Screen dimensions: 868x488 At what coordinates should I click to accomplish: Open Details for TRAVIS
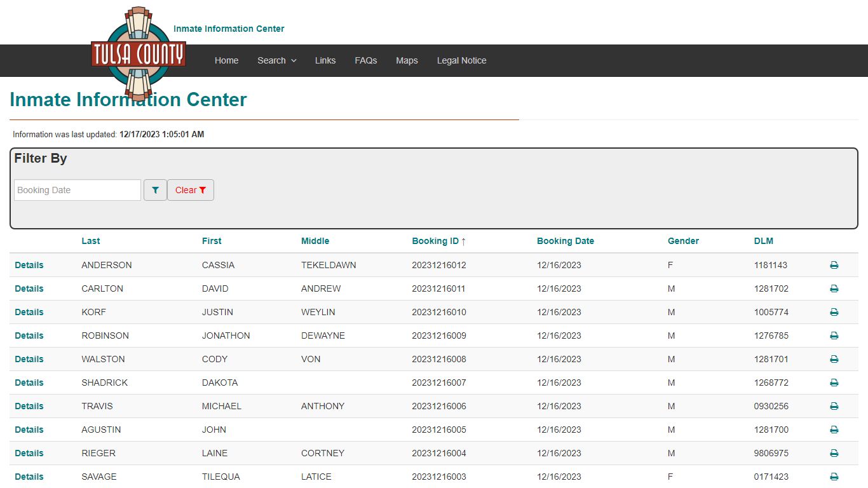[x=29, y=406]
